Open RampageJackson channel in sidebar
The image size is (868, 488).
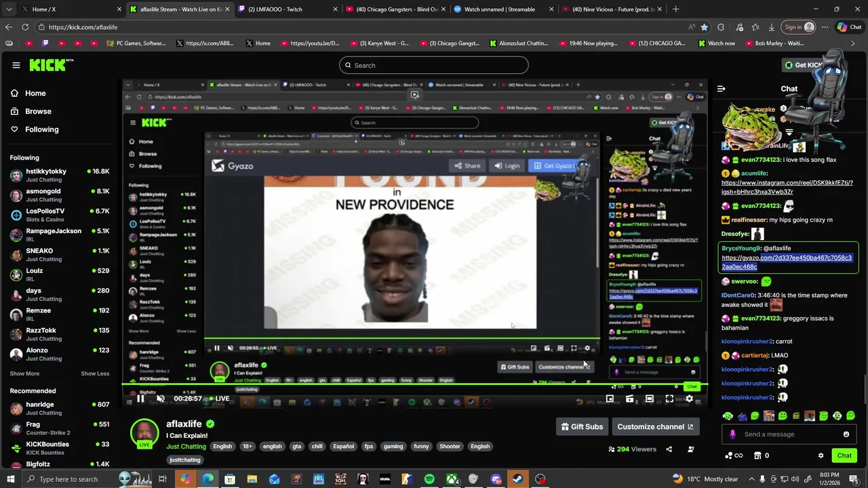pyautogui.click(x=60, y=235)
